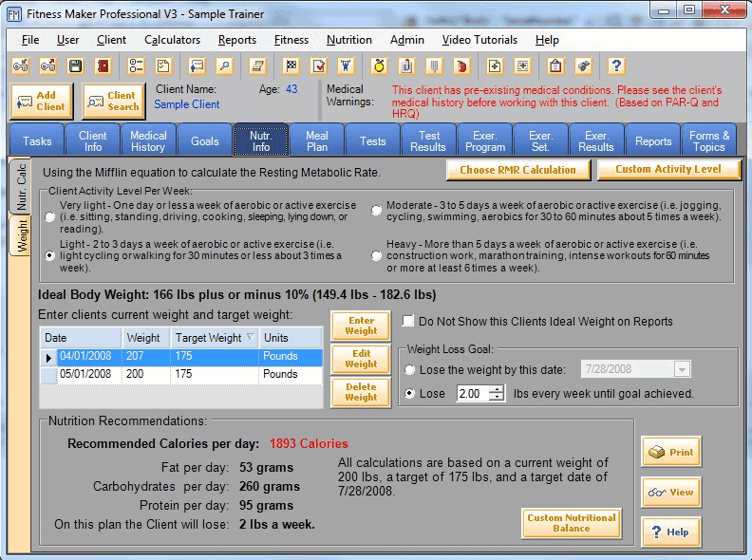Open the File menu

click(x=30, y=40)
